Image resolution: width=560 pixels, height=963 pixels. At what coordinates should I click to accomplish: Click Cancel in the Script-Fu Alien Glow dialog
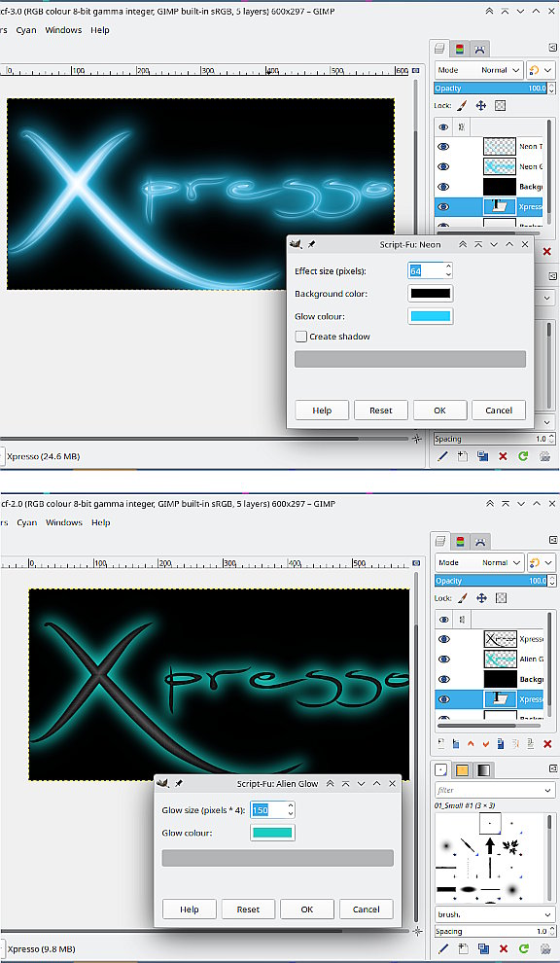coord(366,909)
